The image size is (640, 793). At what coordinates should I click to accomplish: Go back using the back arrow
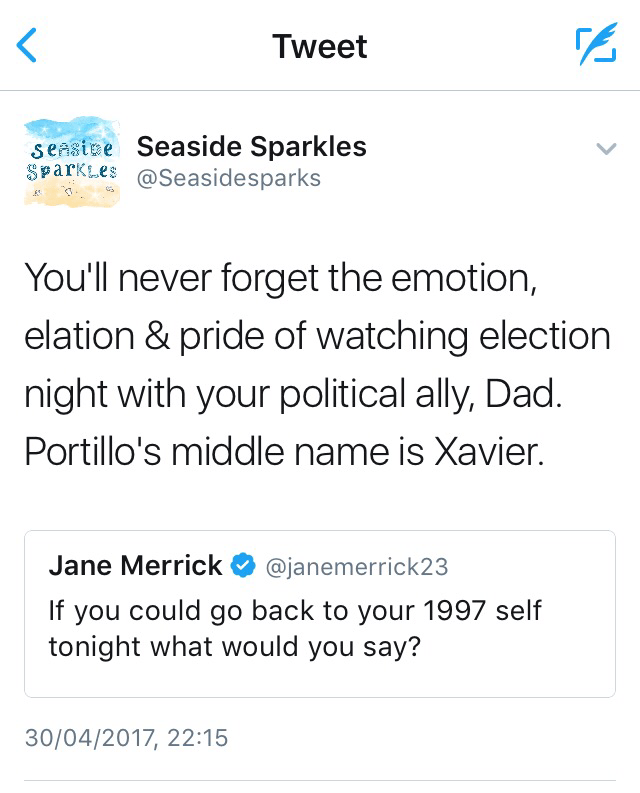pyautogui.click(x=28, y=46)
